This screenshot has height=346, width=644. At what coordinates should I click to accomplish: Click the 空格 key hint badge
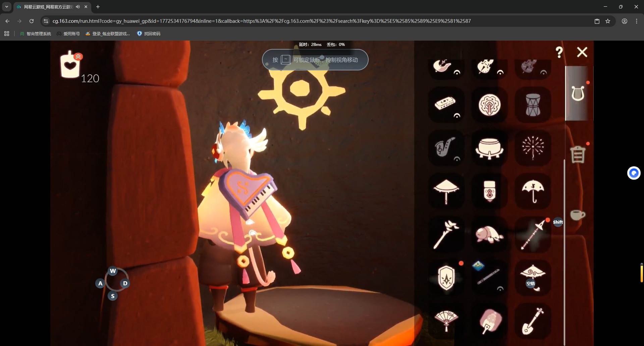[531, 284]
